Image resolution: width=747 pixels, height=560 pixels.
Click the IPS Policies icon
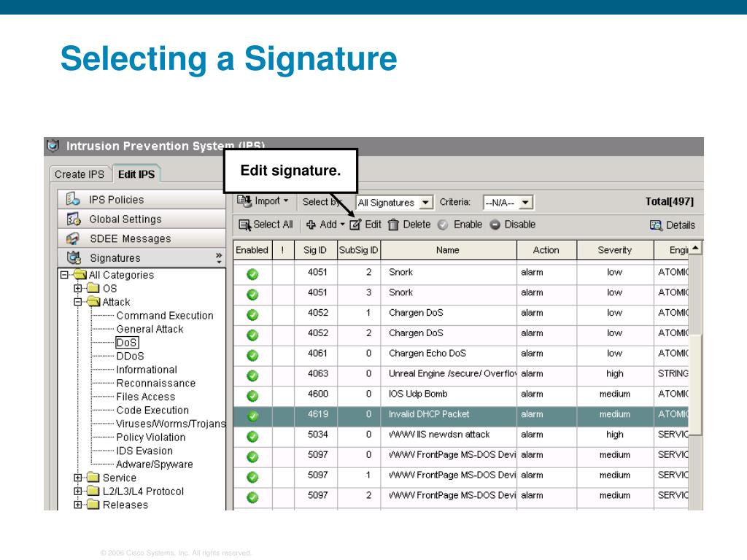pyautogui.click(x=73, y=198)
